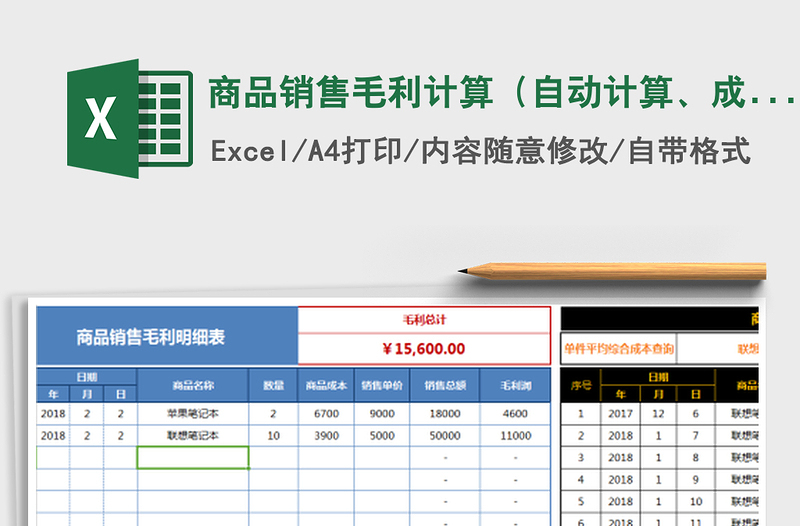Click the green-outlined empty product name cell
800x526 pixels.
pyautogui.click(x=193, y=458)
